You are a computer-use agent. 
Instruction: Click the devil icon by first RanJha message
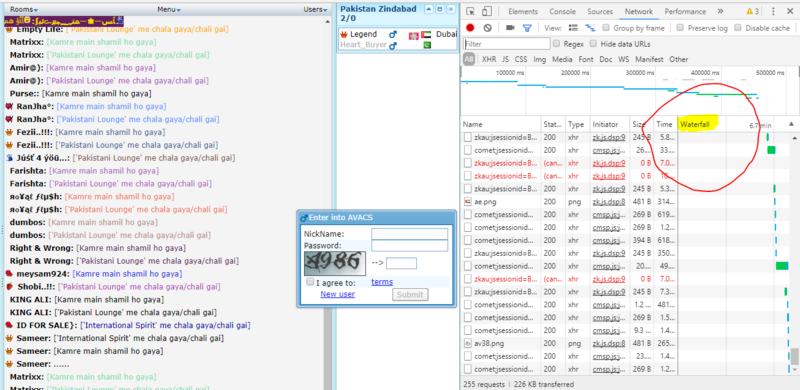[8, 106]
